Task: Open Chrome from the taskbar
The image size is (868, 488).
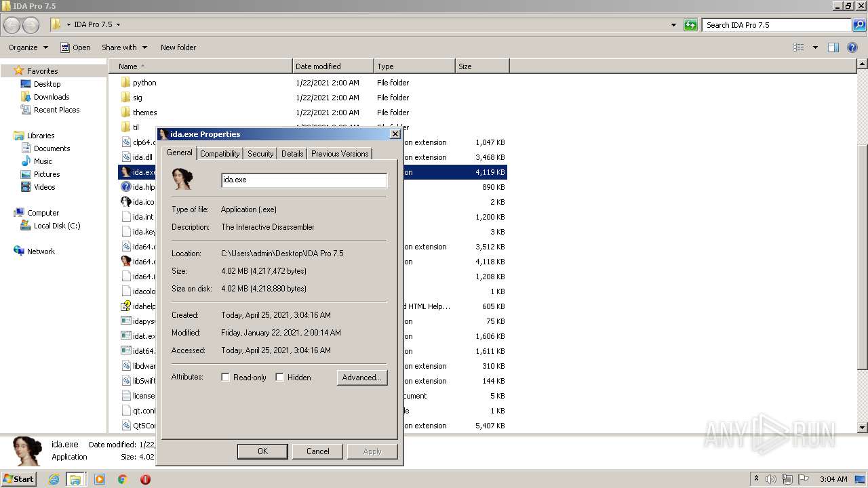Action: tap(122, 479)
